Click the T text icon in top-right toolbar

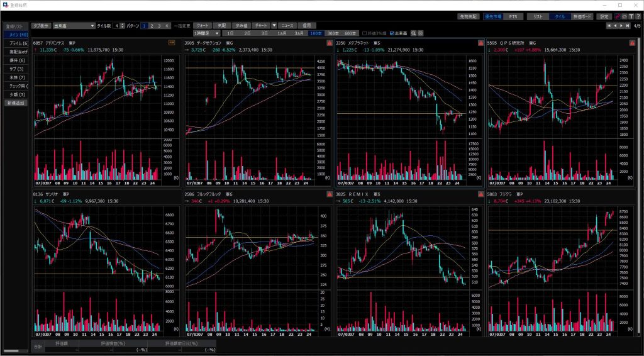pos(631,16)
